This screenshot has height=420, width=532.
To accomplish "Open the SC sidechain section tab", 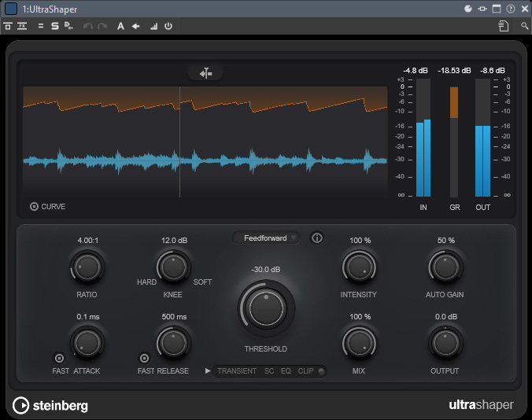I will pos(269,371).
